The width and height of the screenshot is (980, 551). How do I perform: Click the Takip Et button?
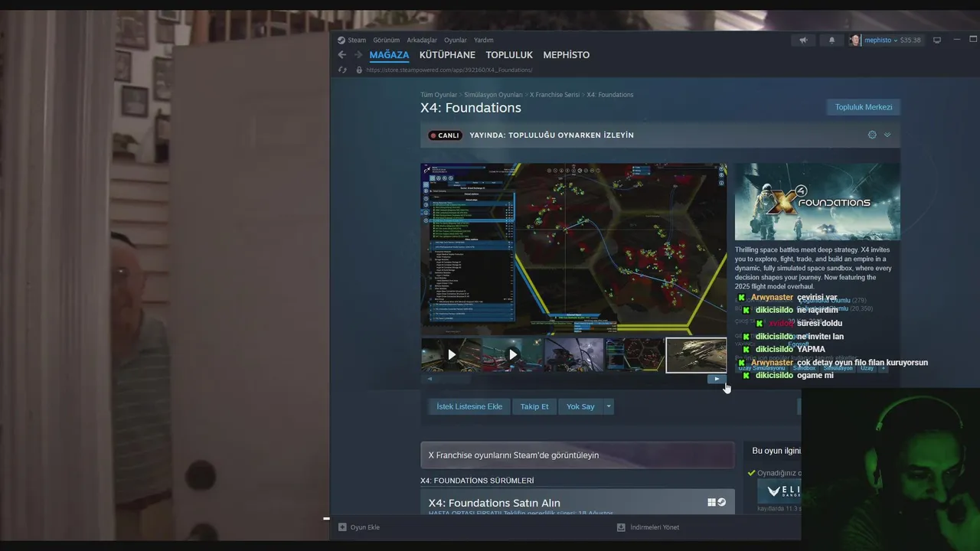(x=534, y=406)
